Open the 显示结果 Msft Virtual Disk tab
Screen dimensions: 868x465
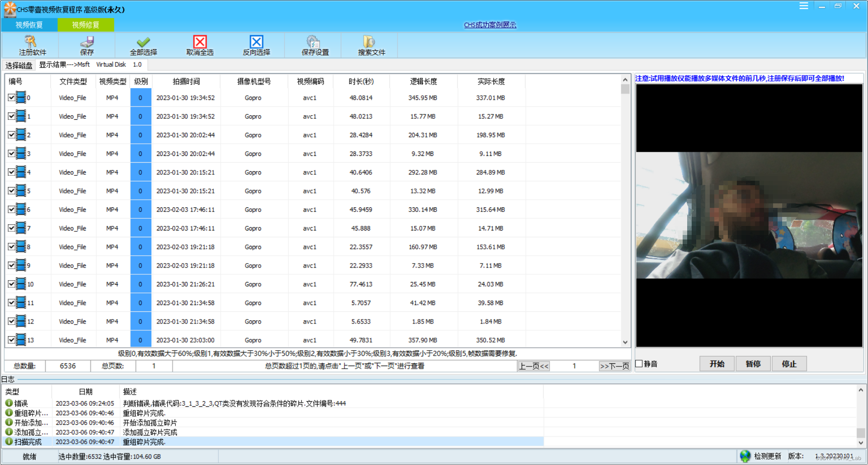(x=90, y=65)
